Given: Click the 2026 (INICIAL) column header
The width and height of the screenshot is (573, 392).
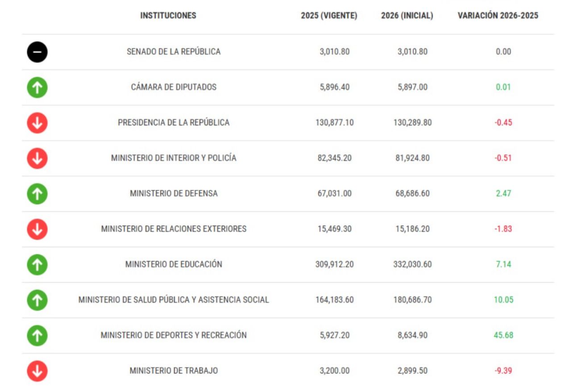Looking at the screenshot, I should pos(407,16).
